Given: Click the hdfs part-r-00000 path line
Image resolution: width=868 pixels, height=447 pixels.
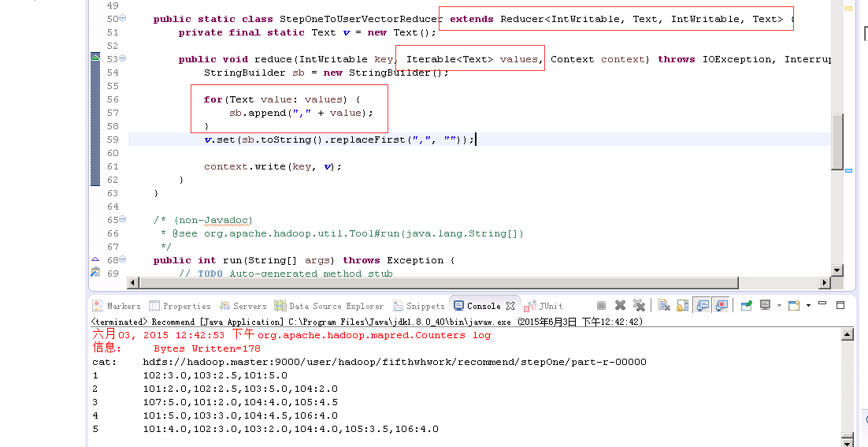Looking at the screenshot, I should [395, 363].
